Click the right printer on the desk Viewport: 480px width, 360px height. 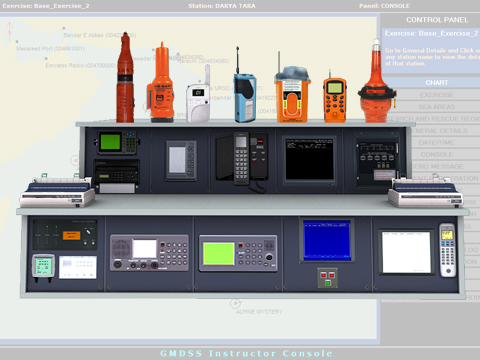click(x=426, y=191)
